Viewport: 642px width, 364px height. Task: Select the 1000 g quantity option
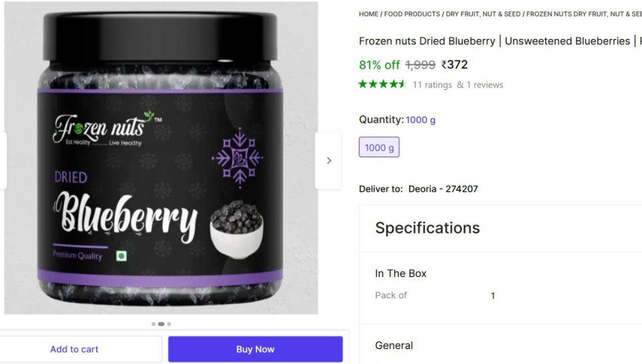pos(379,148)
